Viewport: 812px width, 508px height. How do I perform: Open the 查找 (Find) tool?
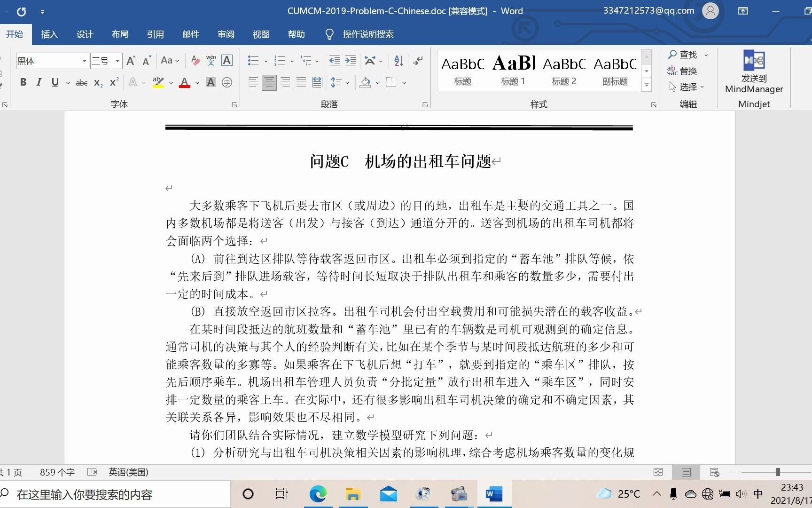[687, 54]
